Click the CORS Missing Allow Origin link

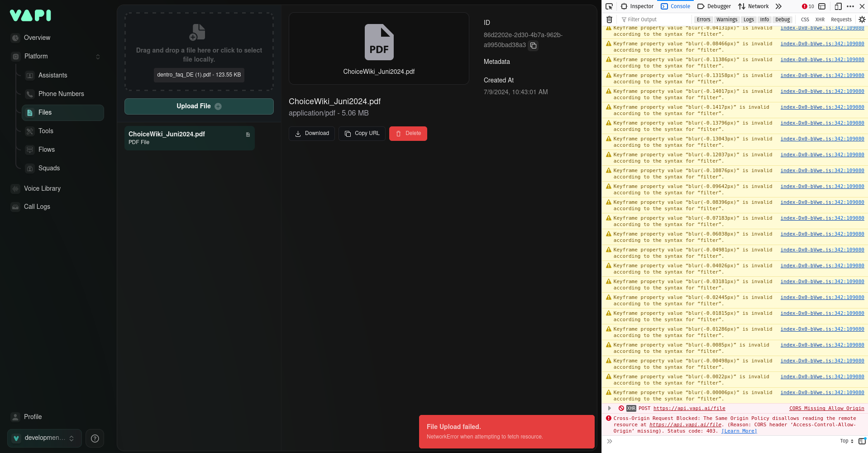(827, 409)
